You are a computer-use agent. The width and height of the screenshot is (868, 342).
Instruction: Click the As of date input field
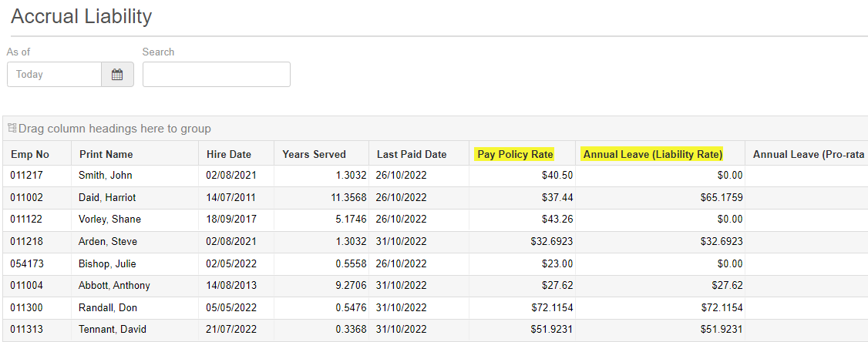point(54,75)
